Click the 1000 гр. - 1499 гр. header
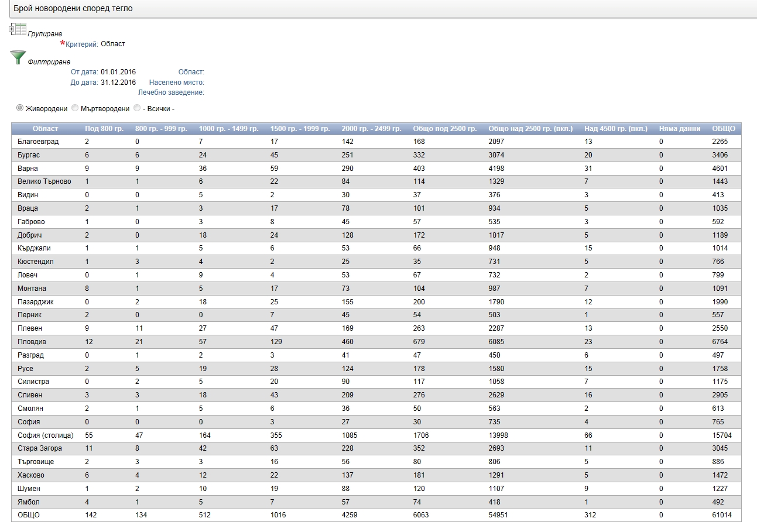757x532 pixels. pos(228,129)
